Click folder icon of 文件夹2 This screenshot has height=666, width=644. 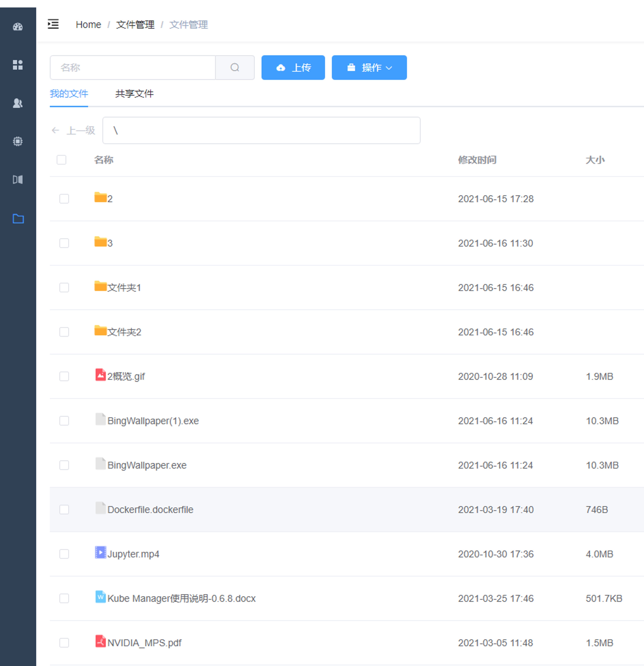(101, 331)
